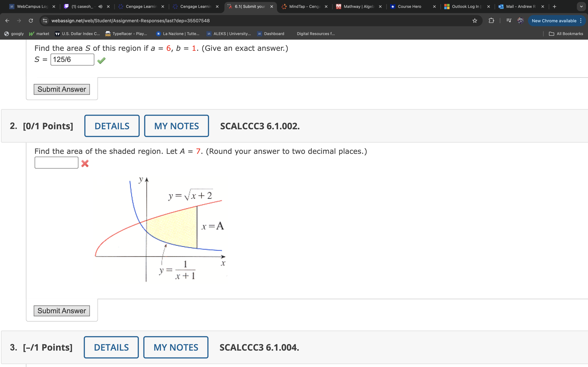
Task: Open a new browser tab
Action: [555, 7]
